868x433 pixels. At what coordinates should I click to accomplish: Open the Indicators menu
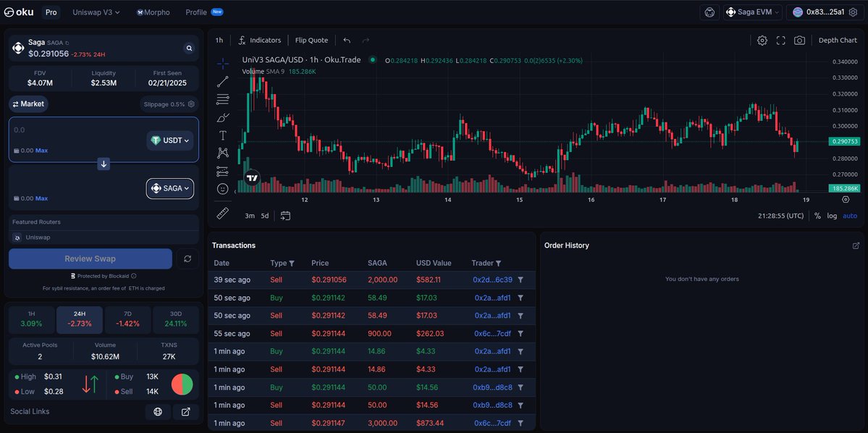(x=260, y=41)
